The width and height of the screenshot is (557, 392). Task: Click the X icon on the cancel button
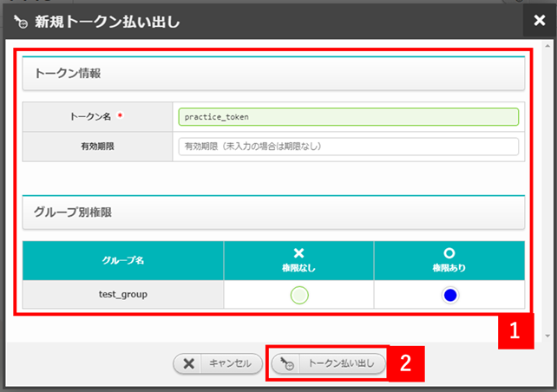(188, 363)
